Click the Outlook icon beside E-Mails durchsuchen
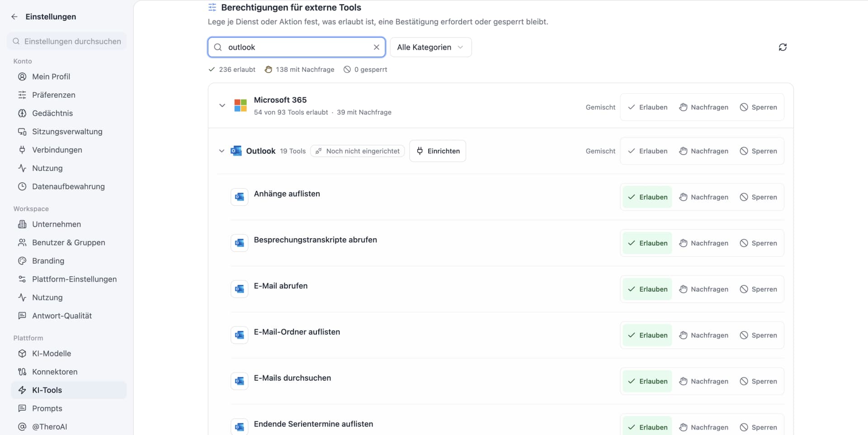868x435 pixels. point(240,381)
